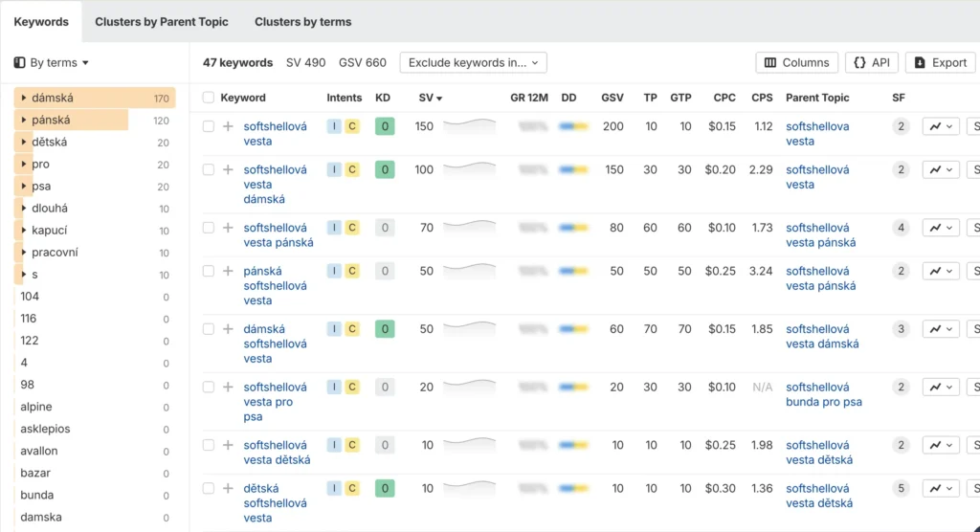Switch to Clusters by Parent Topic tab
Viewport: 980px width, 532px height.
(x=161, y=22)
